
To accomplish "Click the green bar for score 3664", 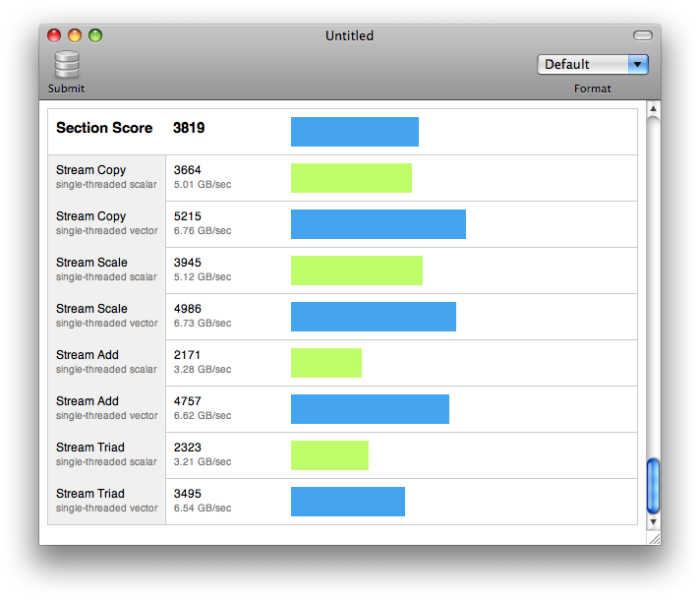I will pyautogui.click(x=351, y=178).
